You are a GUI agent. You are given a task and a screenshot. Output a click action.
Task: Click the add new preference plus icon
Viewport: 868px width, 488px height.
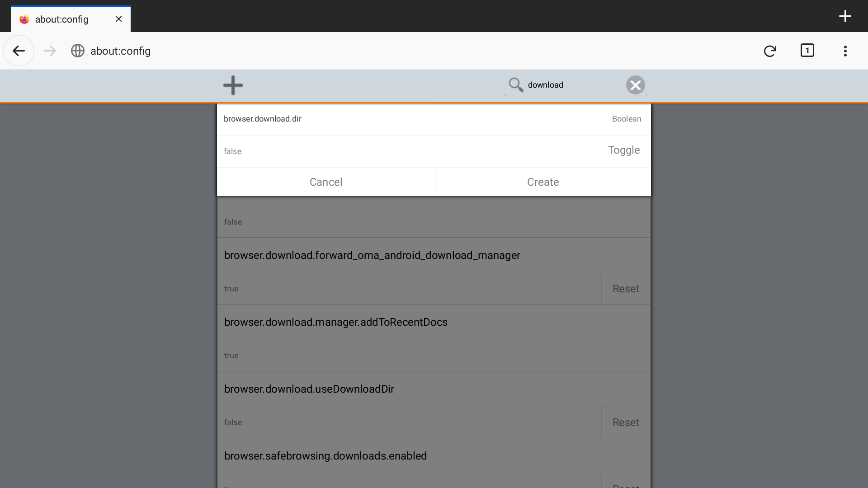pos(233,85)
